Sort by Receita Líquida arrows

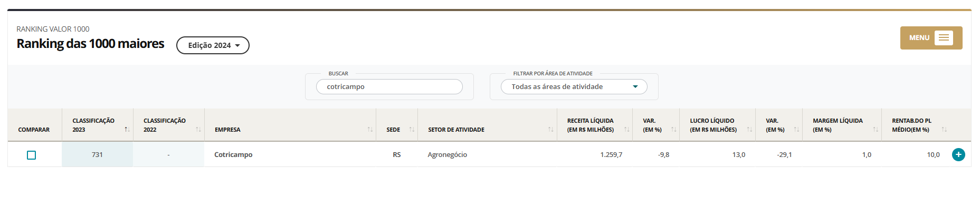[x=626, y=130]
